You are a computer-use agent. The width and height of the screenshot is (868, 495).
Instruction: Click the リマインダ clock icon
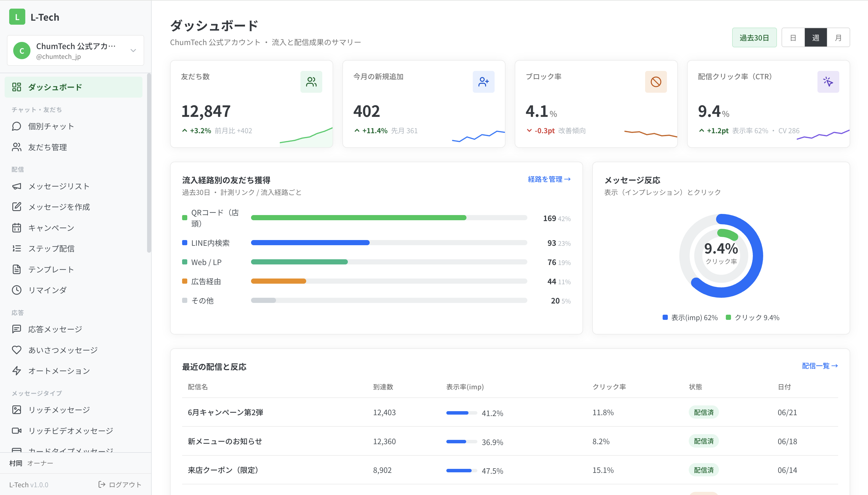[x=17, y=290]
